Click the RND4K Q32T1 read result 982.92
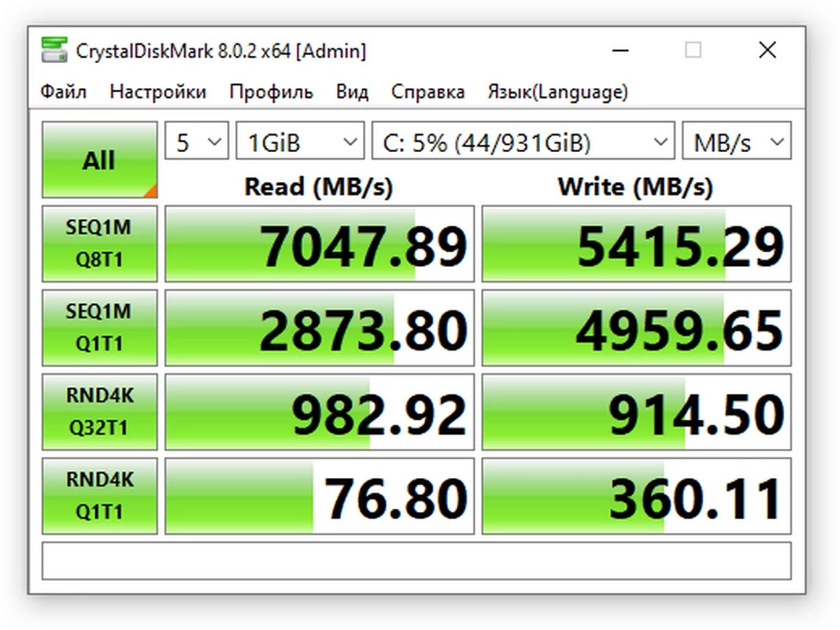The height and width of the screenshot is (630, 840). coord(320,412)
